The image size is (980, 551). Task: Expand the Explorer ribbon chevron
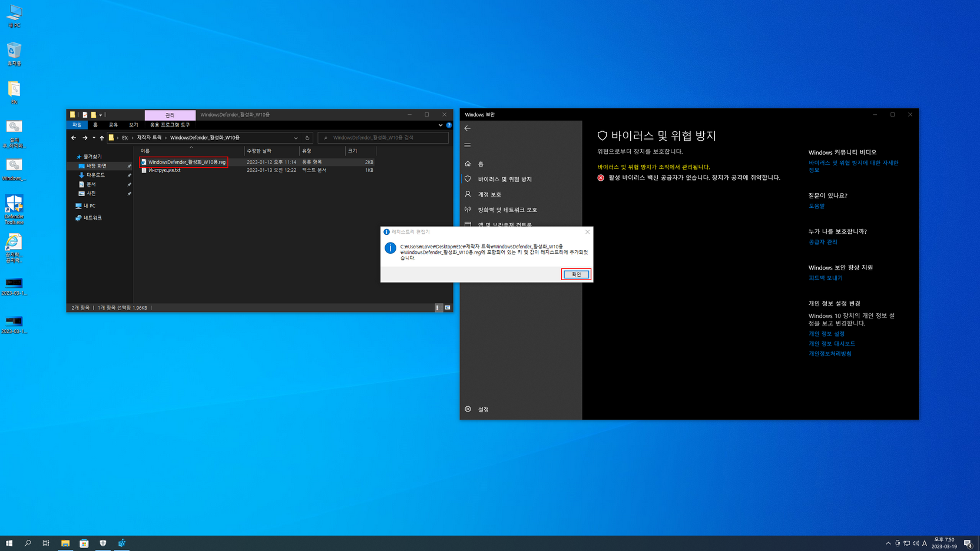(x=440, y=125)
